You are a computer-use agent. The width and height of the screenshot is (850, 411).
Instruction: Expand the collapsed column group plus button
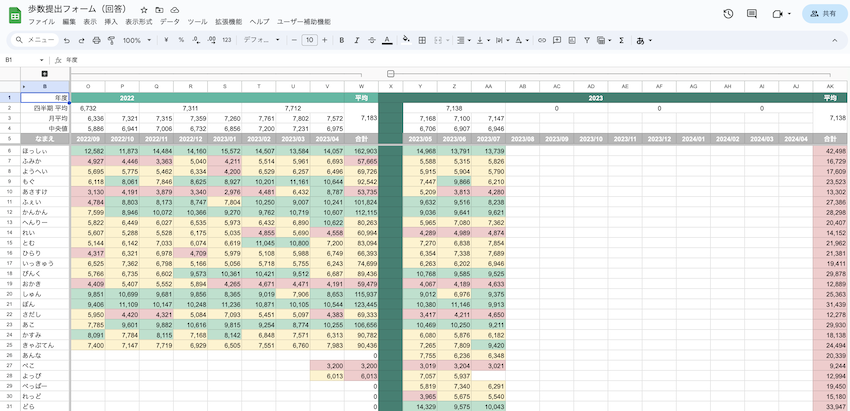pos(45,74)
